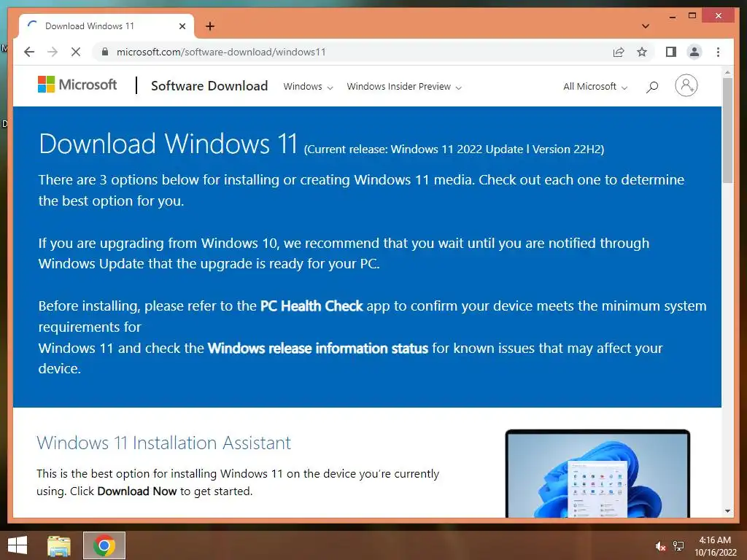Open the Chrome three-dot menu

pos(718,52)
